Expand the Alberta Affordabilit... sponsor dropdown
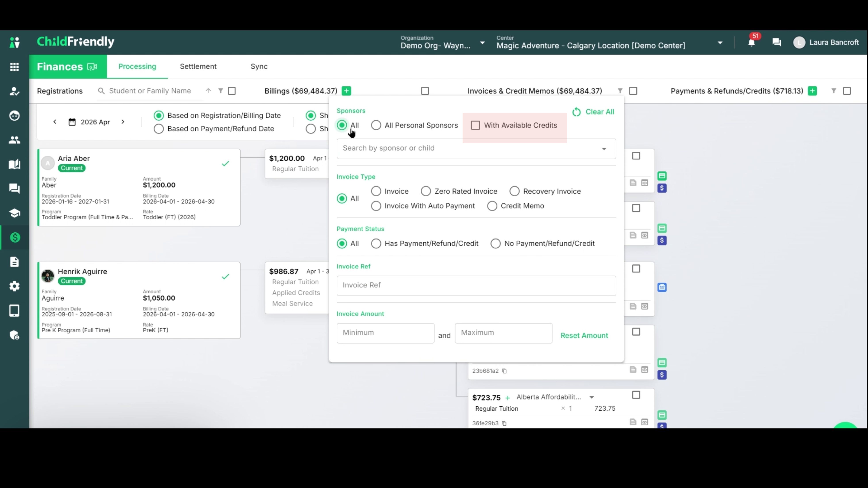868x488 pixels. point(592,397)
